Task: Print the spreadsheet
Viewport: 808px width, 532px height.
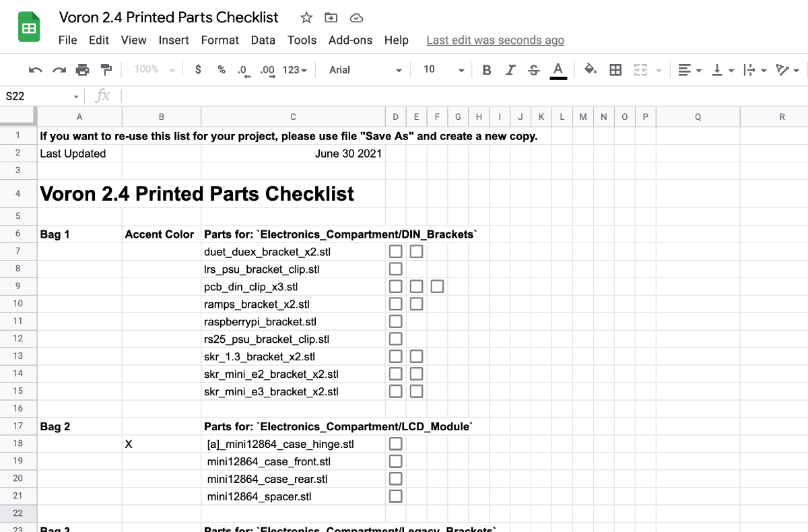Action: (82, 70)
